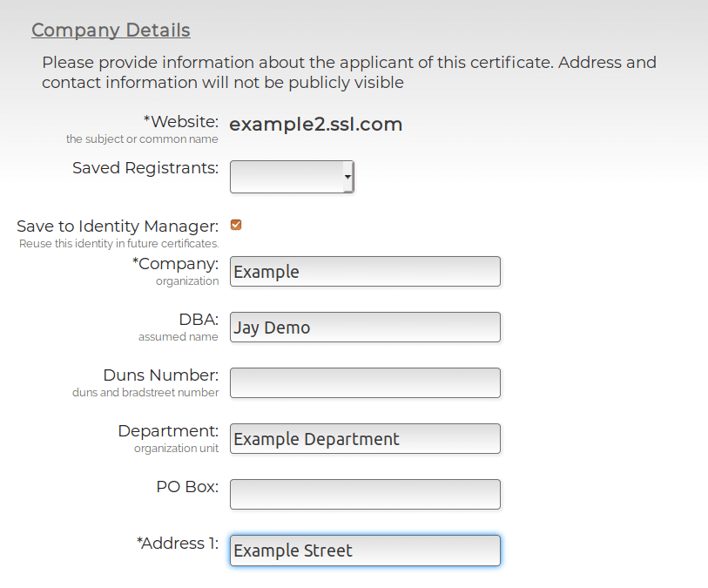
Task: Click the "*Website:" label text
Action: click(x=180, y=122)
